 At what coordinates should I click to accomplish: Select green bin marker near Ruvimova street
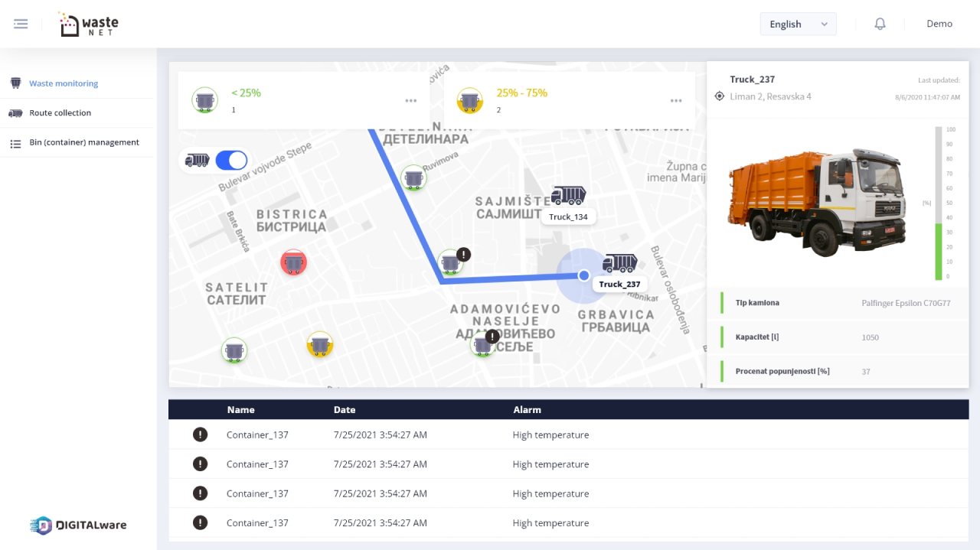point(413,177)
